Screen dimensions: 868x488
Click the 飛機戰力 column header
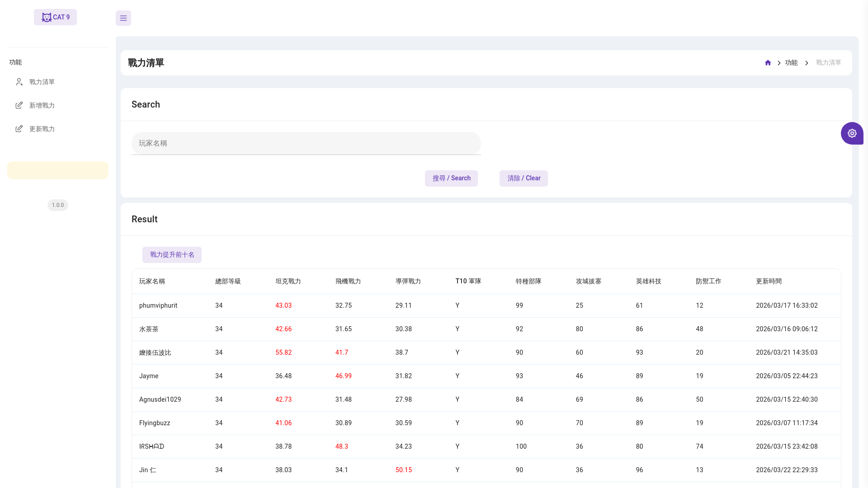tap(348, 282)
